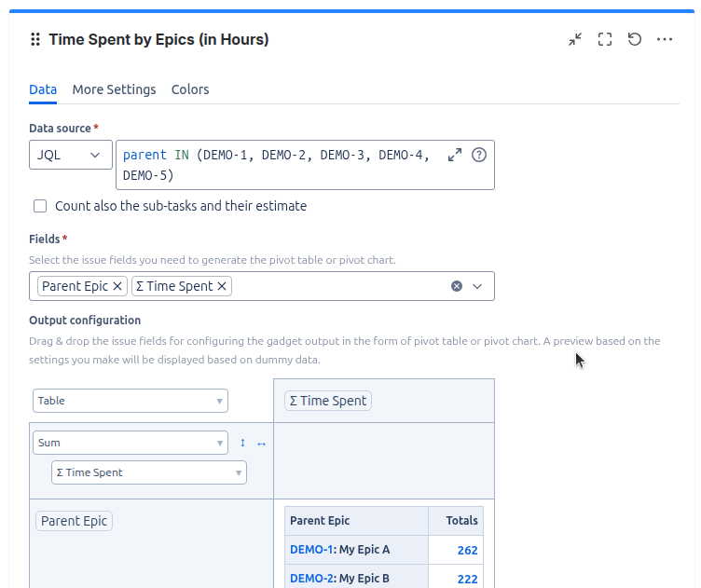
Task: Select Parent Epic chip in row area
Action: [x=74, y=521]
